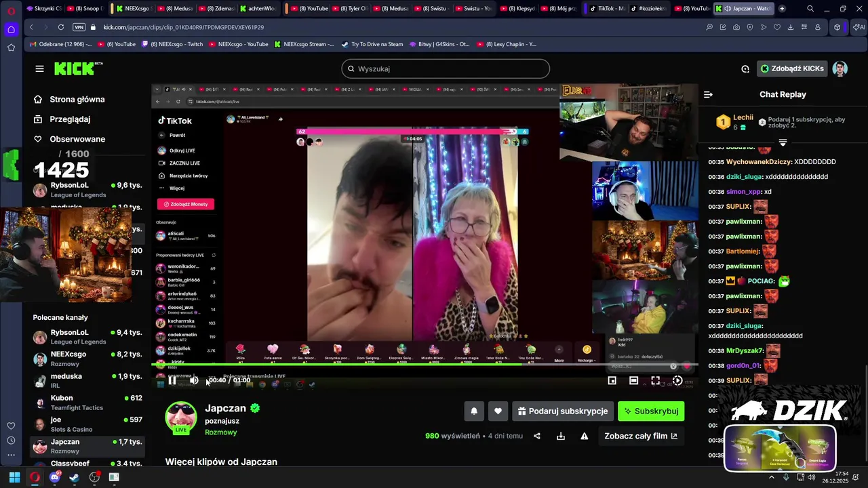This screenshot has height=488, width=868.
Task: Go back with the browser back arrow
Action: [31, 27]
